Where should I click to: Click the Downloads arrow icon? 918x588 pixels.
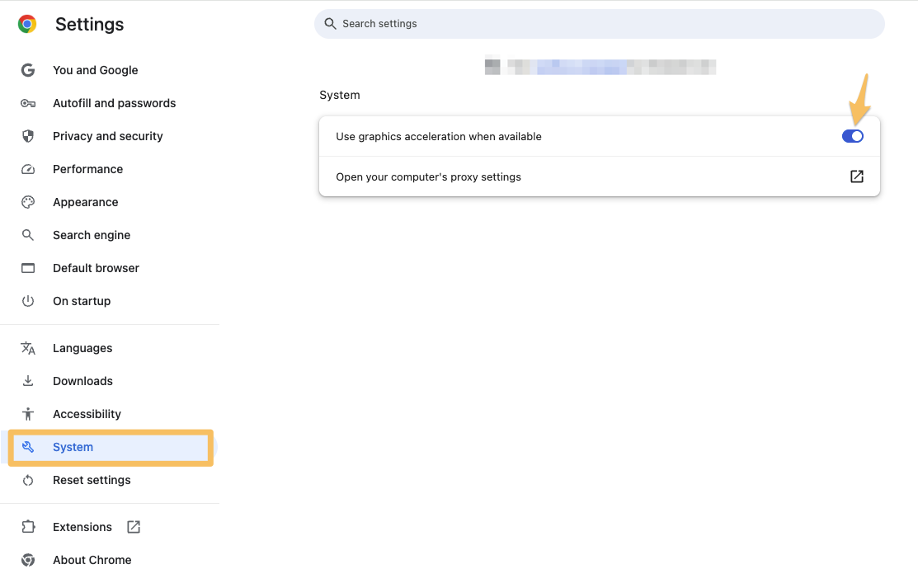coord(28,381)
